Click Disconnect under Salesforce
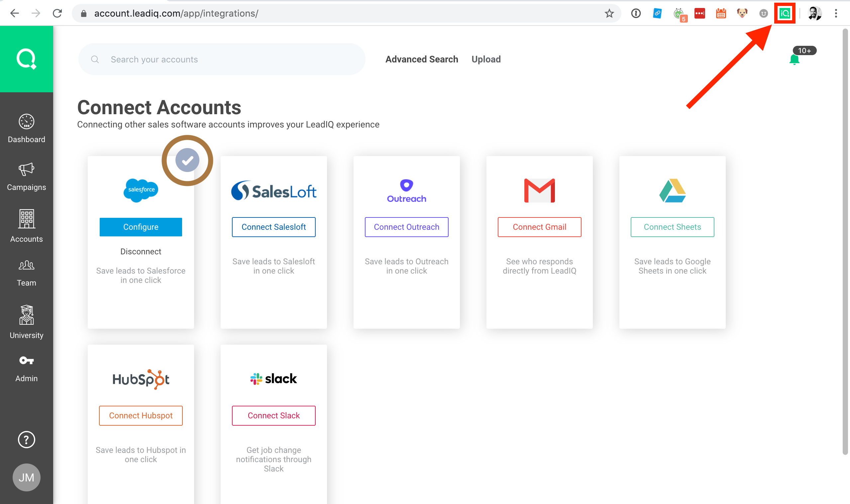The height and width of the screenshot is (504, 850). pos(141,252)
